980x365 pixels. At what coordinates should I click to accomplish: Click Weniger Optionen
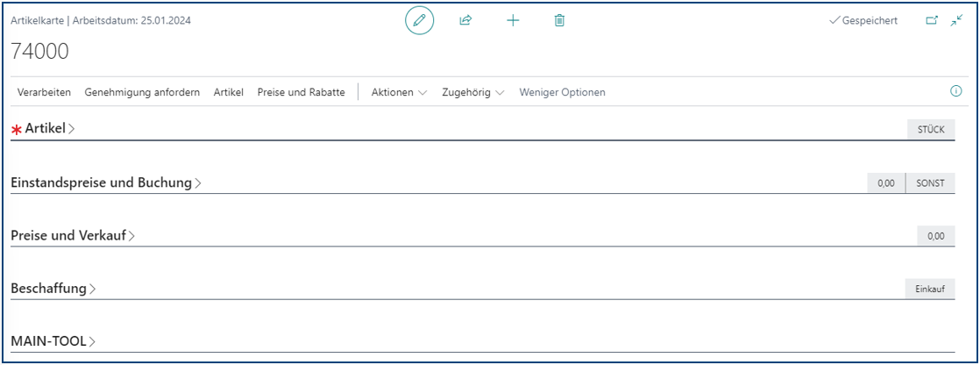[x=562, y=92]
